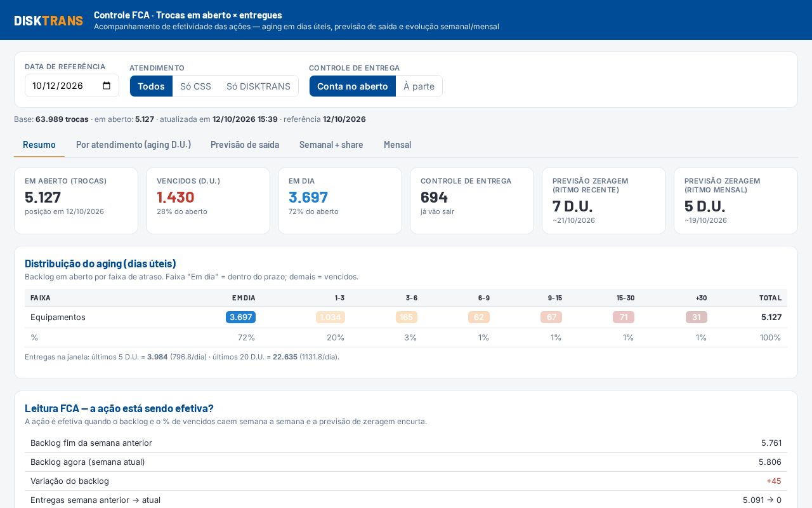Image resolution: width=812 pixels, height=508 pixels.
Task: Click the Entregas na janela summary line
Action: [x=182, y=357]
